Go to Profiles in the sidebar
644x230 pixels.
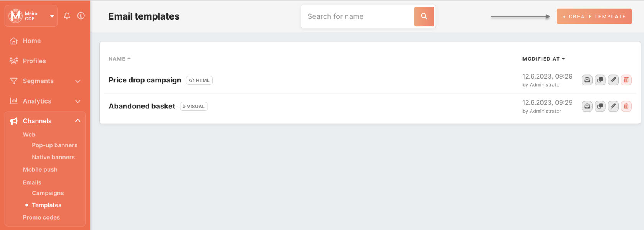34,61
